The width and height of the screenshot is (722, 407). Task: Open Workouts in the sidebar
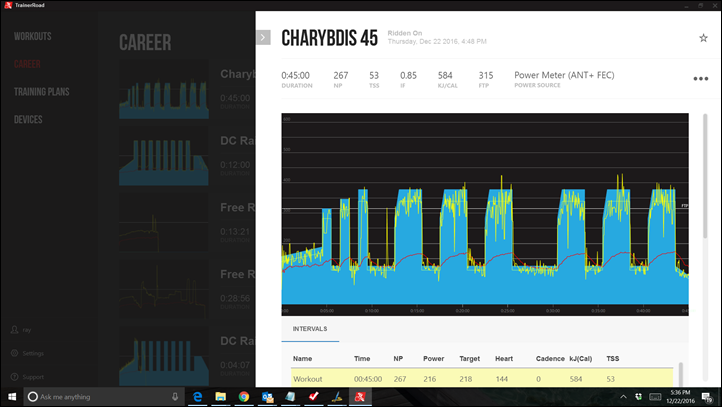(32, 37)
